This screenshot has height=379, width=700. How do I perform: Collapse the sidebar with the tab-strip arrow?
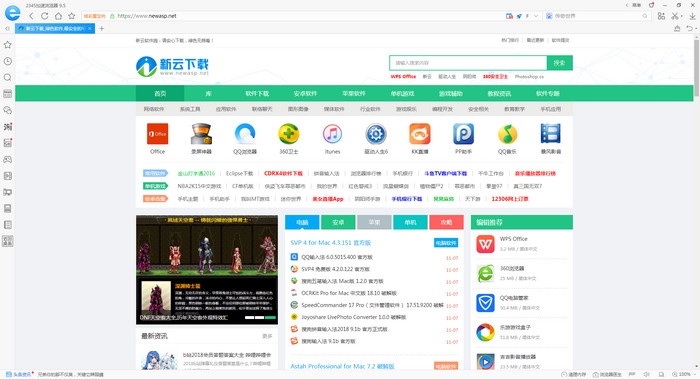7,29
